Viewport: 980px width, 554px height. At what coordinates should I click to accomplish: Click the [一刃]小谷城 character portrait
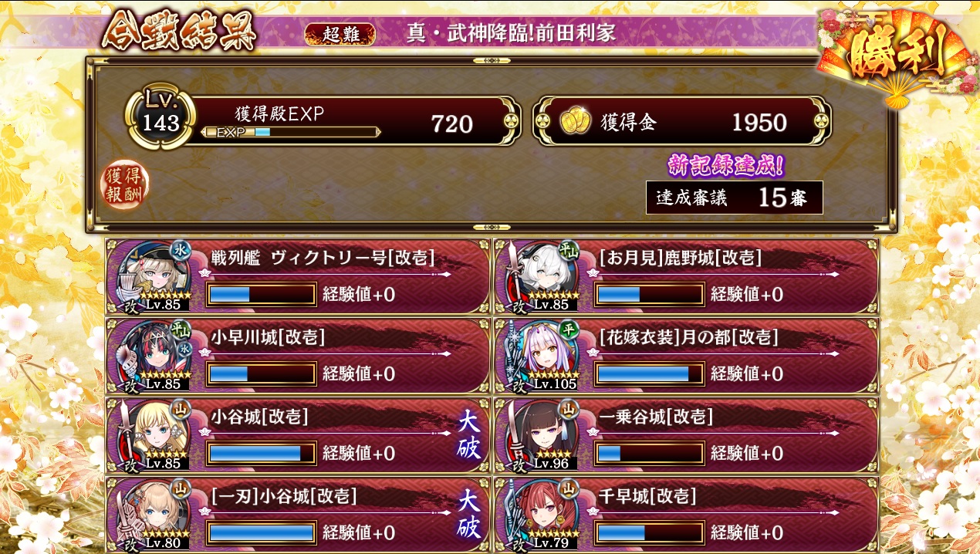click(153, 513)
